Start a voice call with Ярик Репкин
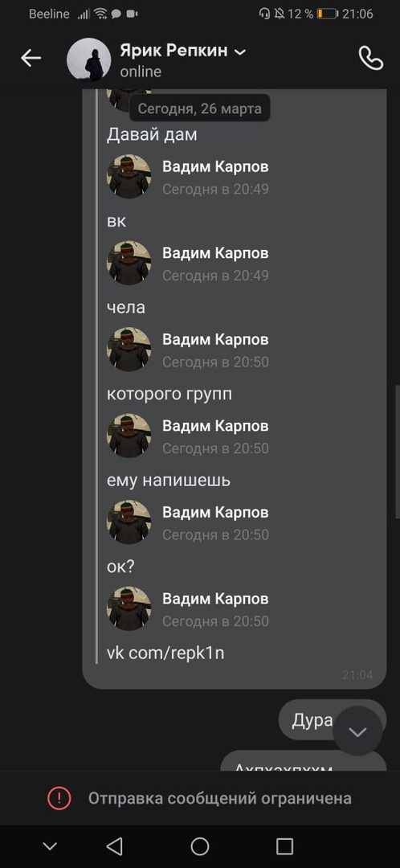The height and width of the screenshot is (868, 400). click(x=370, y=58)
